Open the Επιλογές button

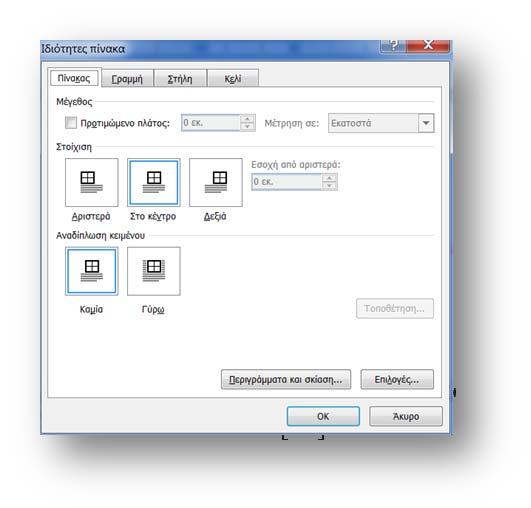pyautogui.click(x=397, y=379)
